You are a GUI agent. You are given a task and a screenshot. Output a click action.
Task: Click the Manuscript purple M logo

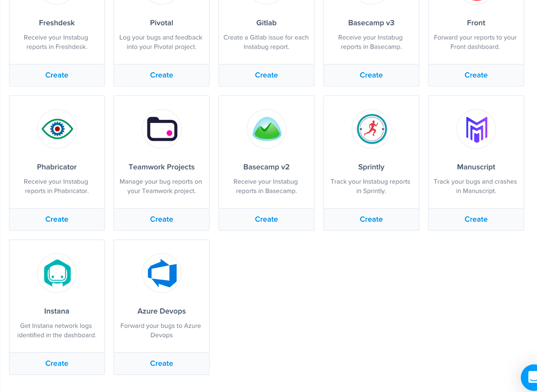(x=477, y=130)
